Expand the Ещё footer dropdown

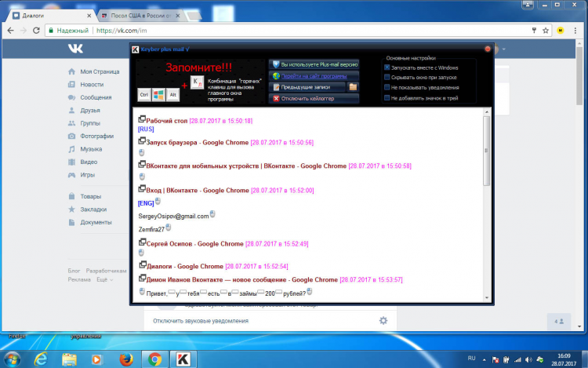pos(104,279)
